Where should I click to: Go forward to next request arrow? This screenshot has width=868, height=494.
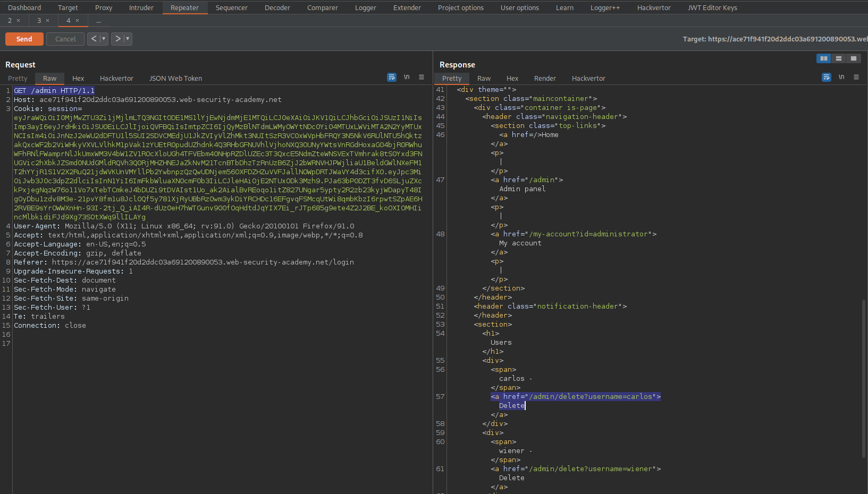pyautogui.click(x=117, y=39)
